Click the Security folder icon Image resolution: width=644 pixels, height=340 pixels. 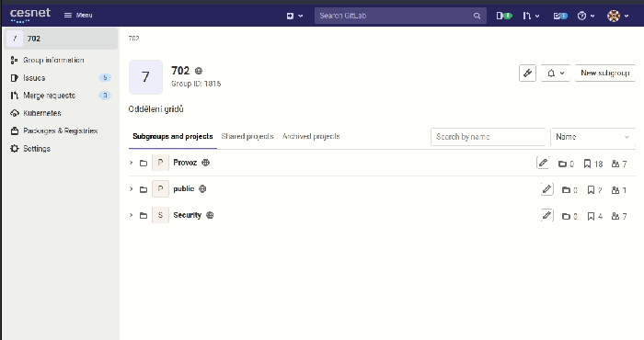(x=144, y=216)
